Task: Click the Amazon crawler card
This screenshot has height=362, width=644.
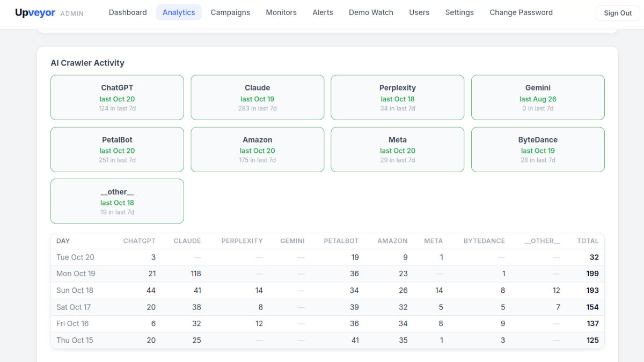Action: pos(258,149)
